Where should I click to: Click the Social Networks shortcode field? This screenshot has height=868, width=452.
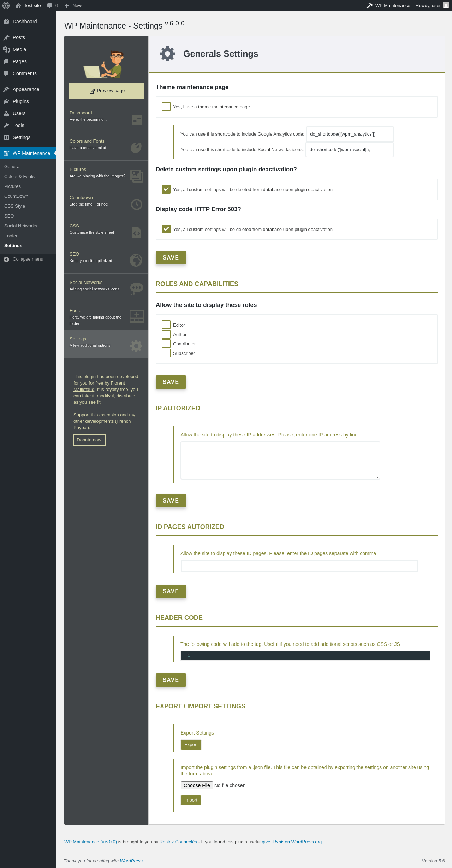(350, 150)
